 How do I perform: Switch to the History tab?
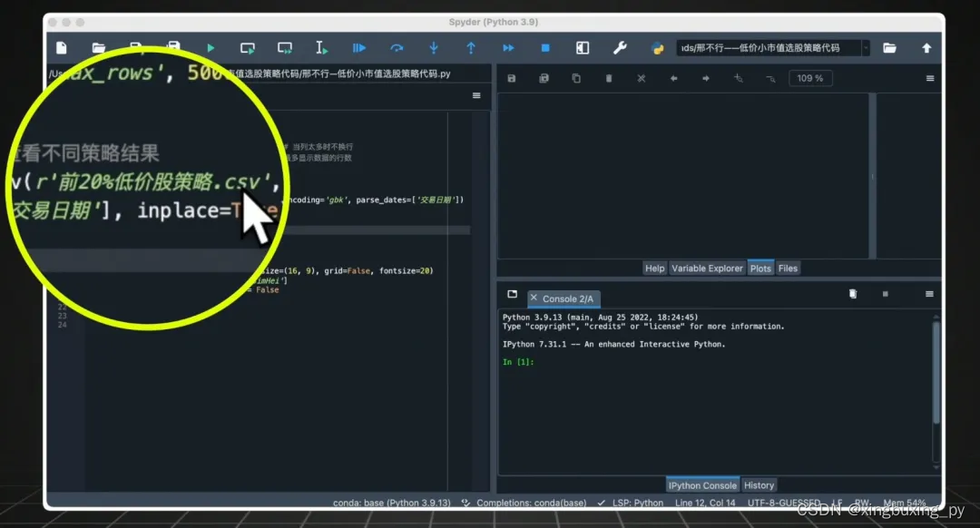(759, 484)
